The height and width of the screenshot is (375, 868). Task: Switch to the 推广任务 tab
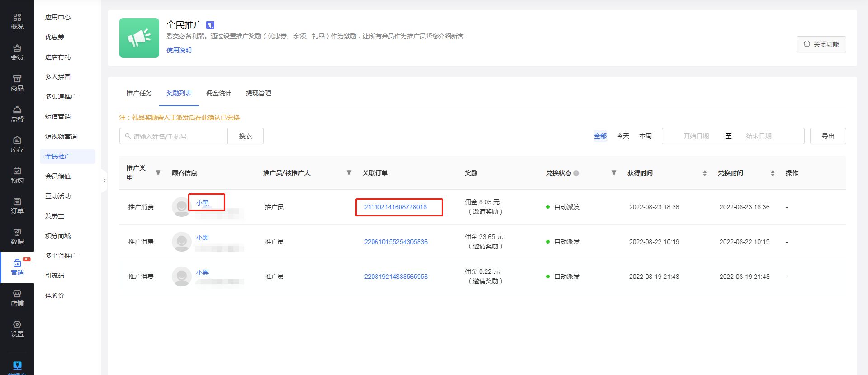tap(139, 93)
